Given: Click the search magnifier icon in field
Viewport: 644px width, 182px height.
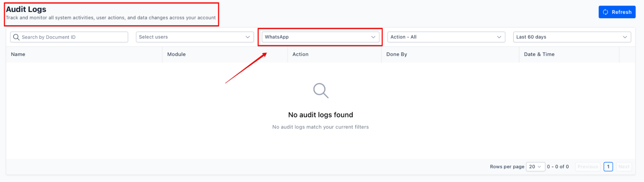Looking at the screenshot, I should tap(16, 37).
